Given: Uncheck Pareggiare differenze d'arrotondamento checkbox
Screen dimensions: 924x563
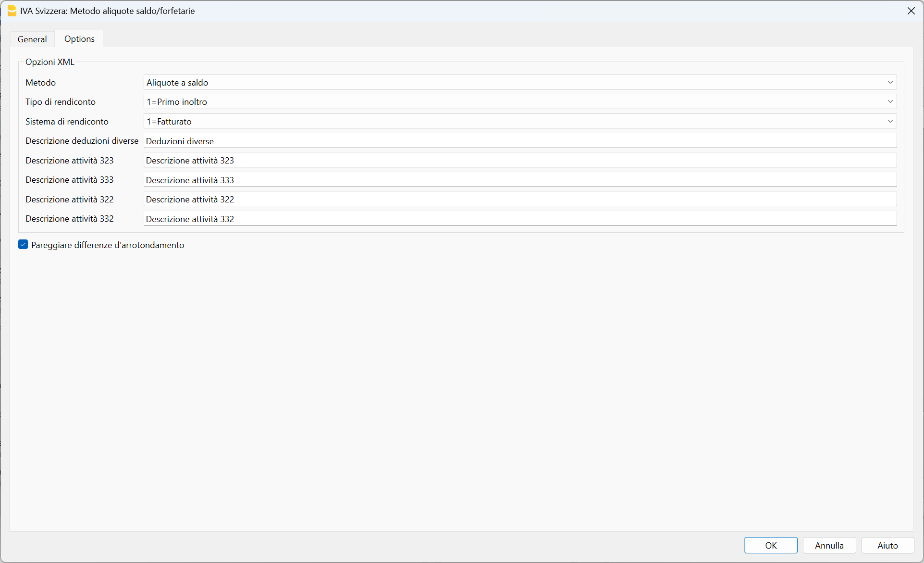Looking at the screenshot, I should 23,245.
